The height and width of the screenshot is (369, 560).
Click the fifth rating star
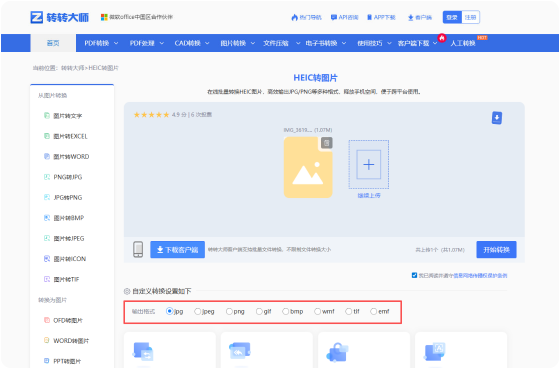[x=166, y=115]
